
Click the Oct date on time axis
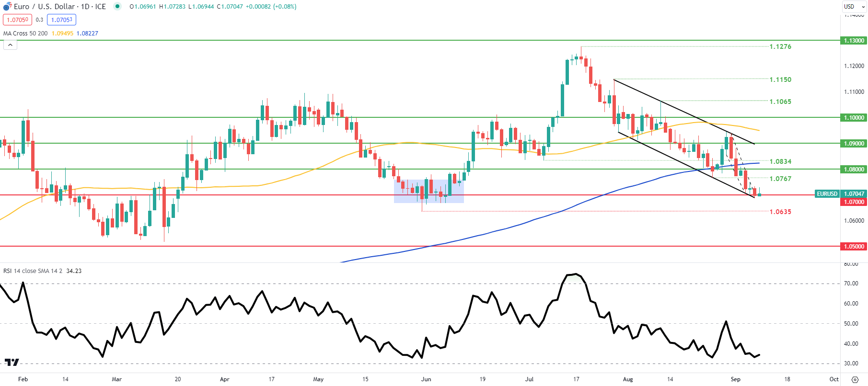834,379
